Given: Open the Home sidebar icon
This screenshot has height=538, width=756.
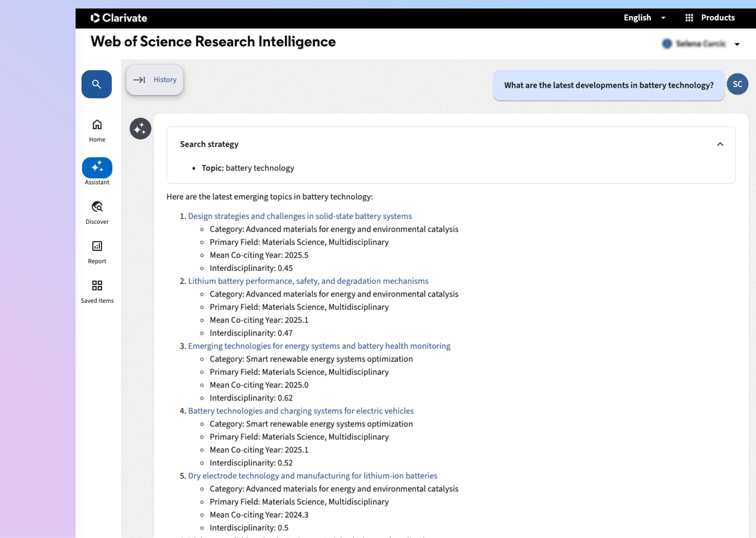Looking at the screenshot, I should 97,125.
